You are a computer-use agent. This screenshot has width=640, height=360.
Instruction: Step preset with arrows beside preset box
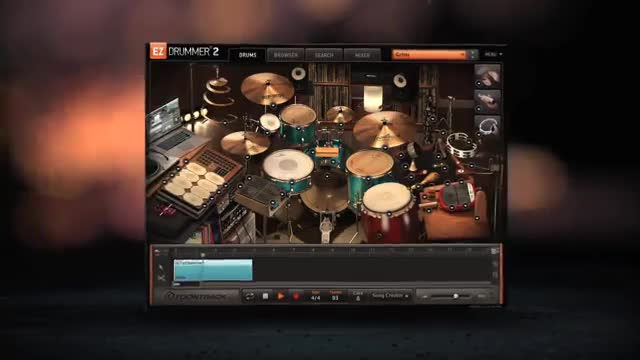[x=473, y=54]
